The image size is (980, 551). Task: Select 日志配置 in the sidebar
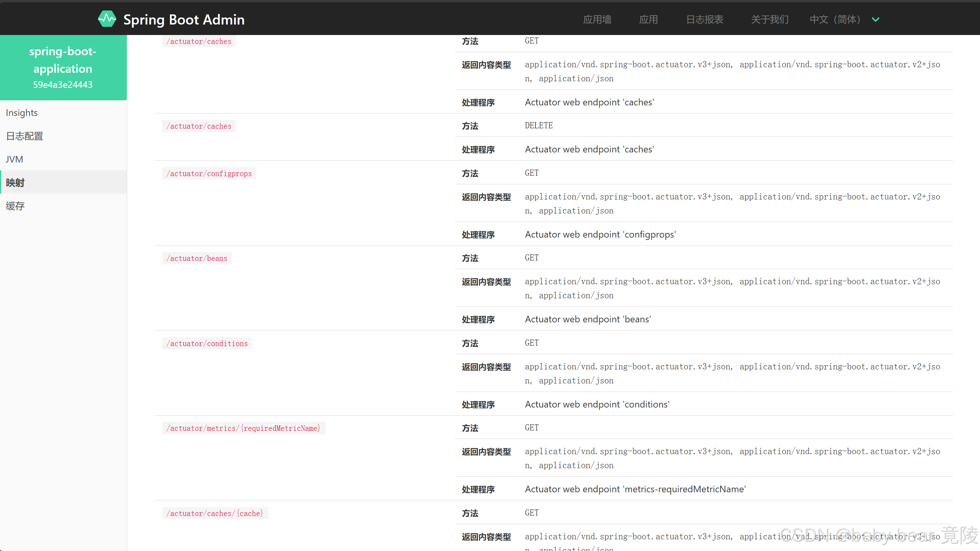point(24,136)
